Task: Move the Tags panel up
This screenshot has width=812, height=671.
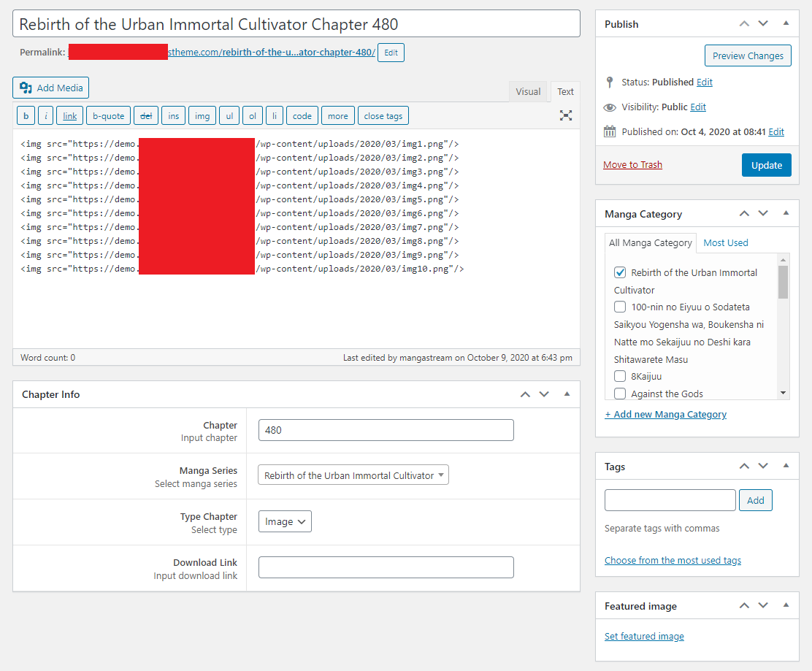Action: click(x=744, y=466)
